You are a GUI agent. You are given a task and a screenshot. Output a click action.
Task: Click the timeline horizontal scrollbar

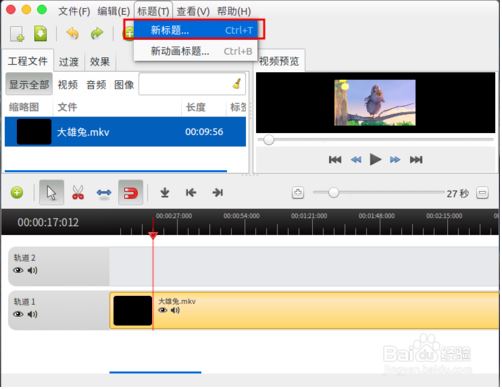[155, 372]
